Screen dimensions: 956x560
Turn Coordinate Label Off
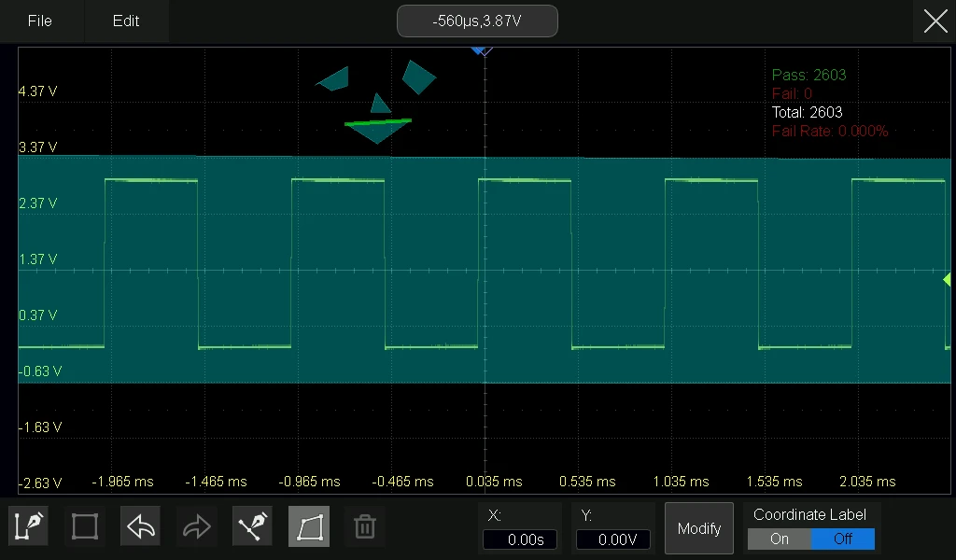(843, 539)
